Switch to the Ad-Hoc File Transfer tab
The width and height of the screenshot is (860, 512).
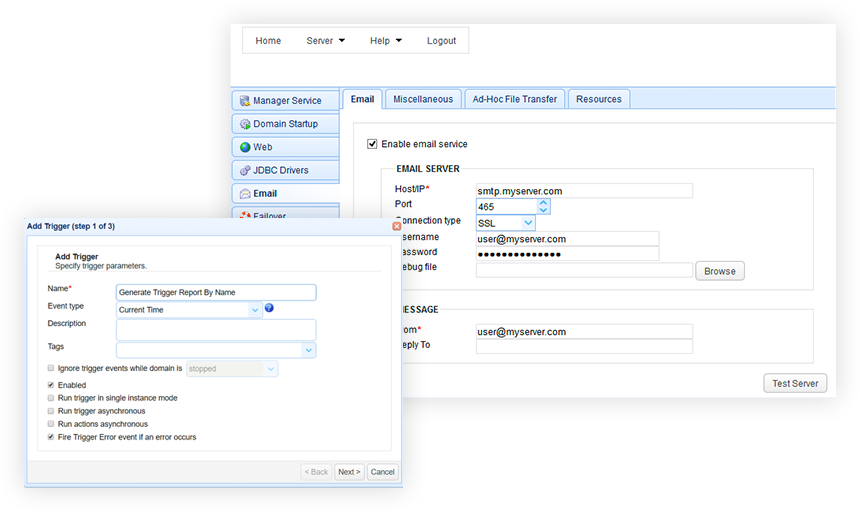coord(515,99)
